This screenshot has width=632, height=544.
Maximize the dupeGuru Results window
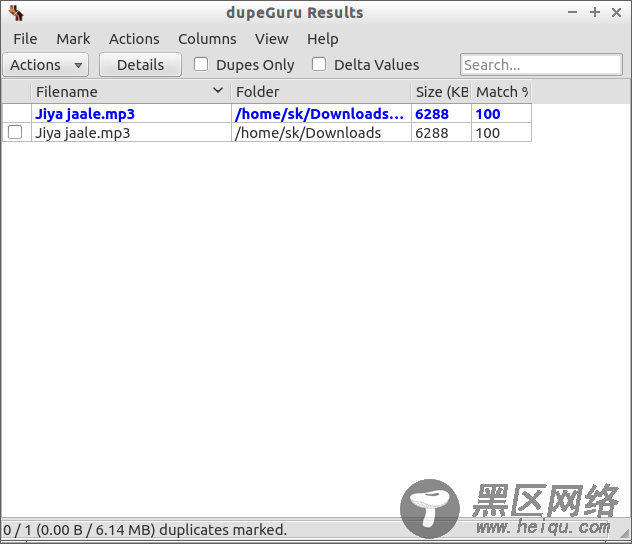pyautogui.click(x=595, y=12)
